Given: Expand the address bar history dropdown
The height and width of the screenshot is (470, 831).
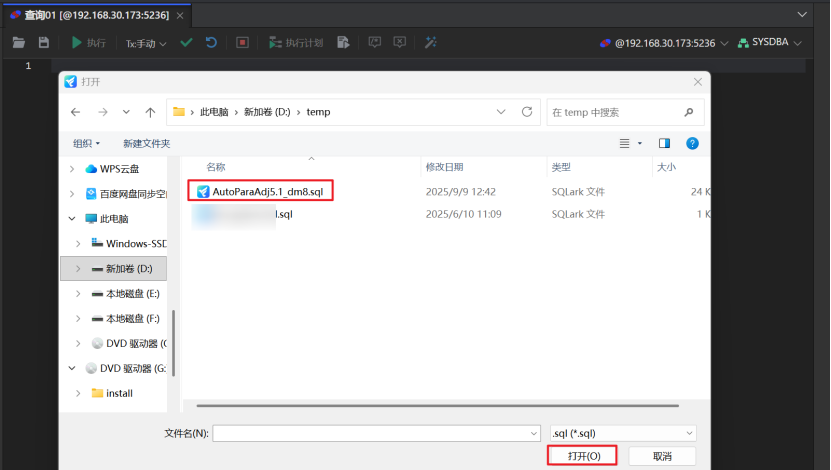Looking at the screenshot, I should 501,112.
